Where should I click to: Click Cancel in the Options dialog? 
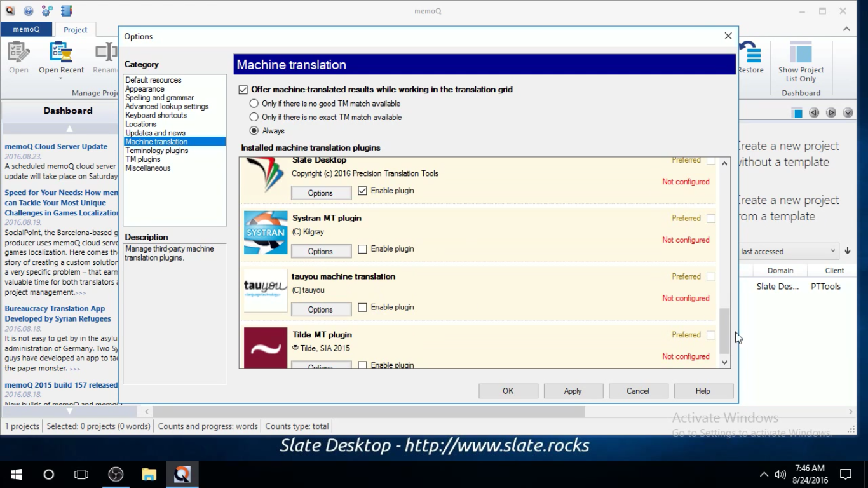(x=638, y=391)
